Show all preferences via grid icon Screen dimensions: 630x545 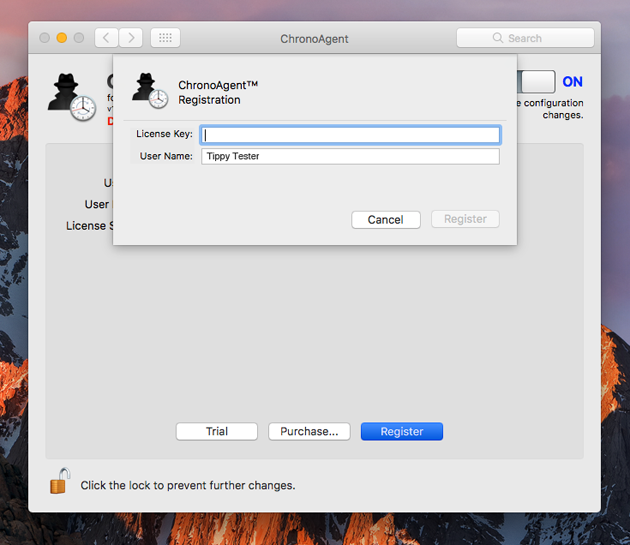pyautogui.click(x=165, y=38)
